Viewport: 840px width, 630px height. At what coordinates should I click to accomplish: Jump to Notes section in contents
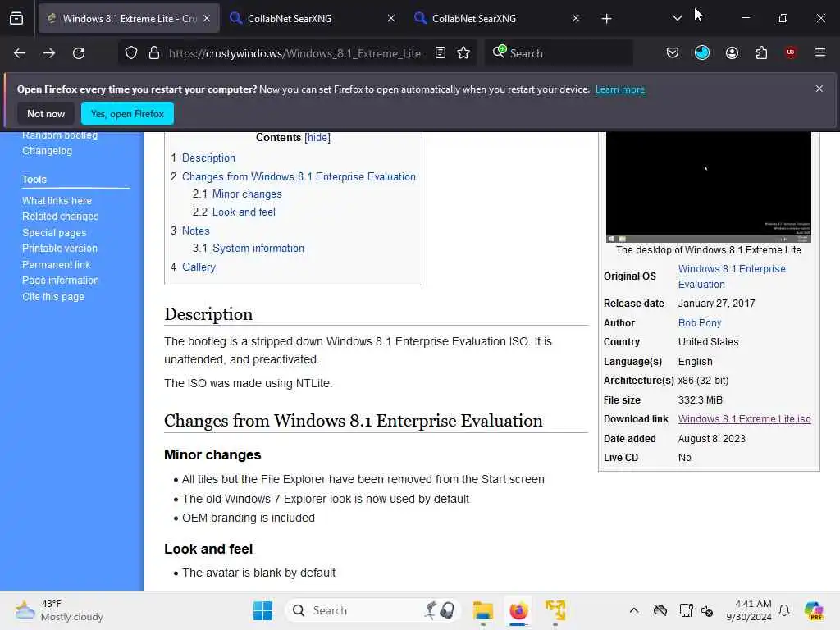(x=195, y=231)
